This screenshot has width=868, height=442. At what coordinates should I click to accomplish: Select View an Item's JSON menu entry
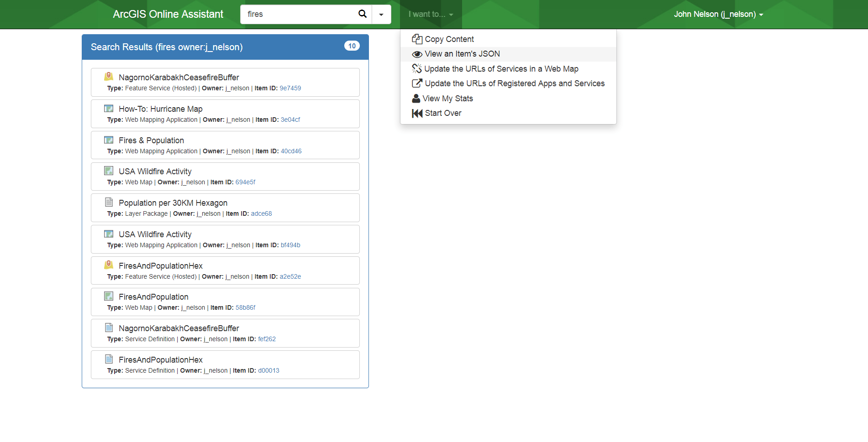(x=508, y=54)
